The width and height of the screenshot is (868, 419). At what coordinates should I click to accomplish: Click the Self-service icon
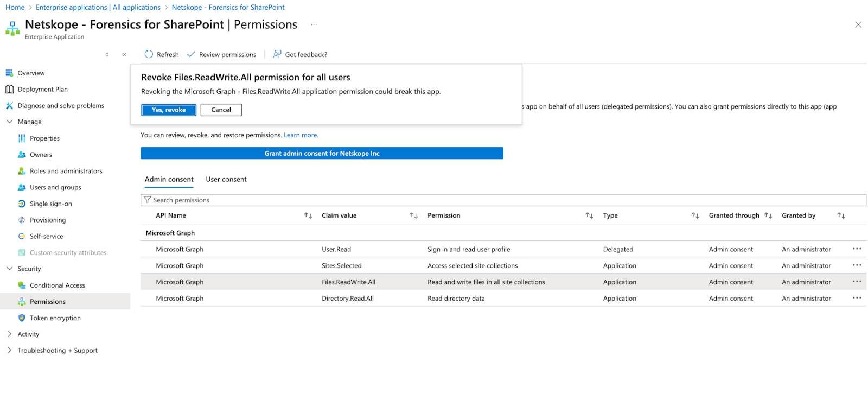(22, 236)
